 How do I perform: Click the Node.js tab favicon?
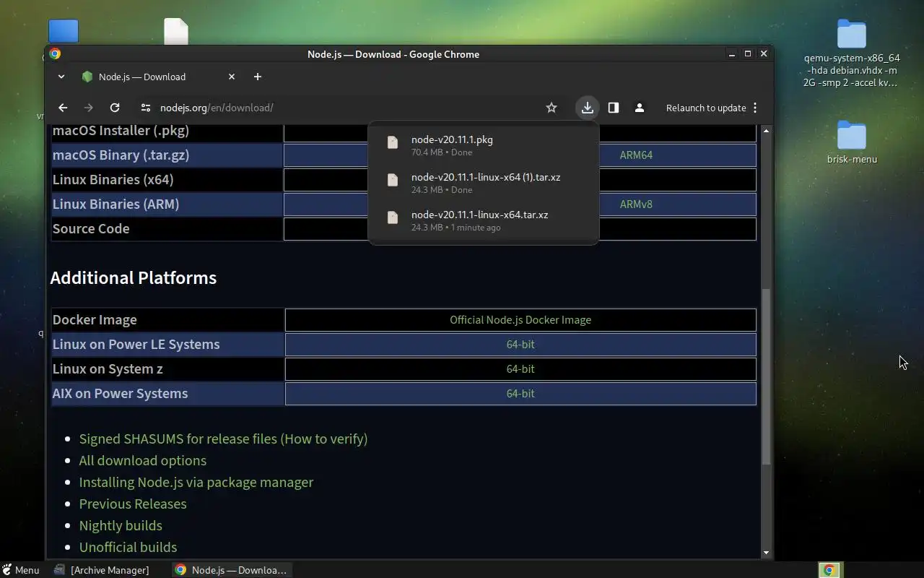87,77
